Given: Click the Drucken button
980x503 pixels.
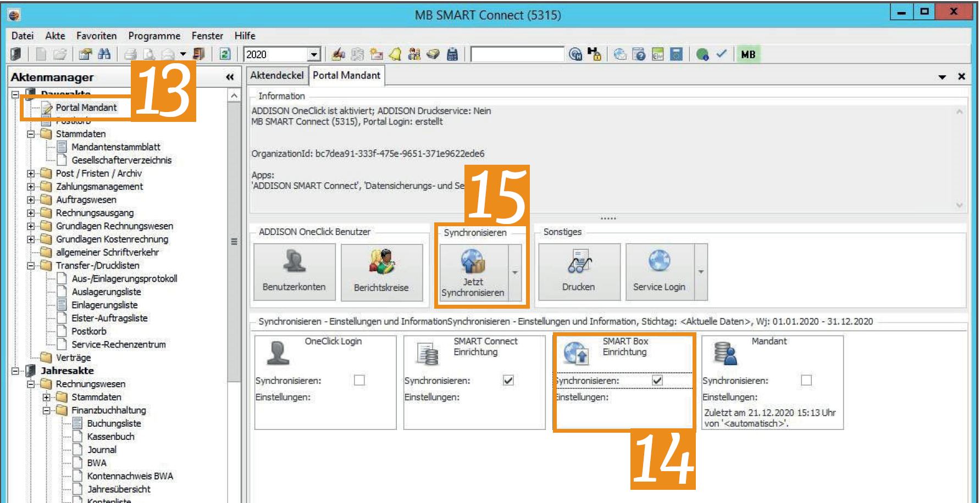Looking at the screenshot, I should click(579, 272).
